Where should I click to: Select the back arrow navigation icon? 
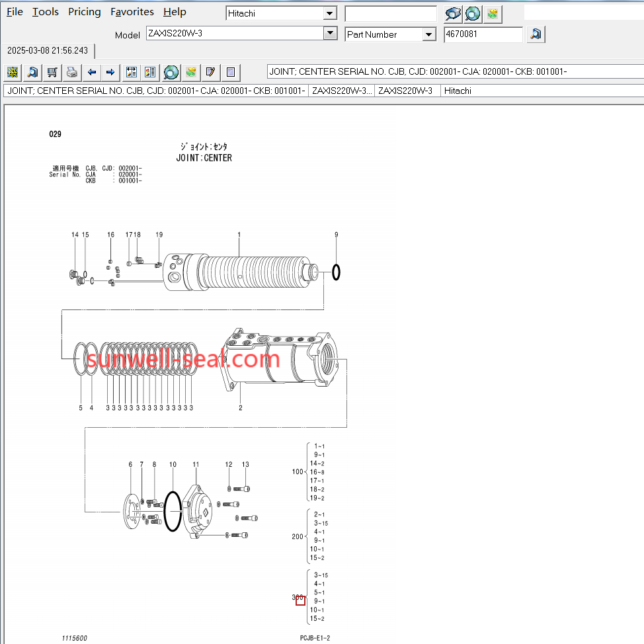91,72
